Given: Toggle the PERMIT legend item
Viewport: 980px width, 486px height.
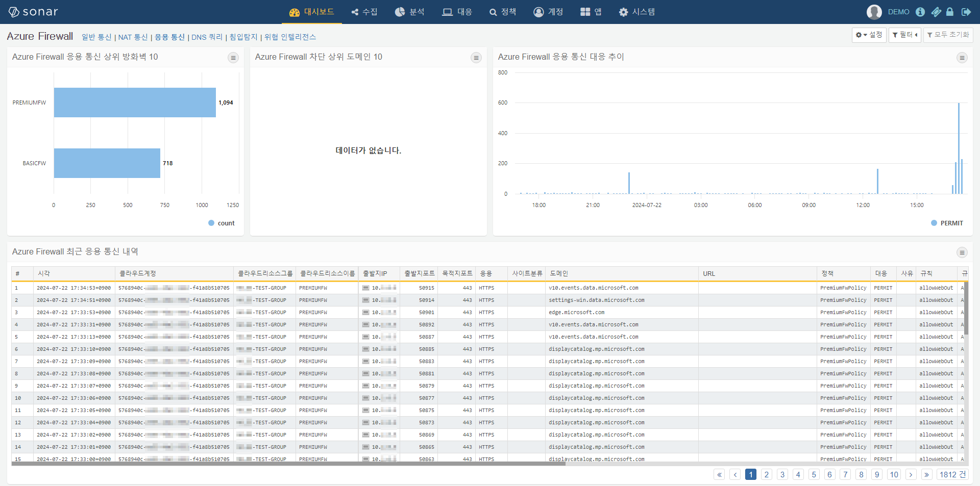Looking at the screenshot, I should coord(947,223).
